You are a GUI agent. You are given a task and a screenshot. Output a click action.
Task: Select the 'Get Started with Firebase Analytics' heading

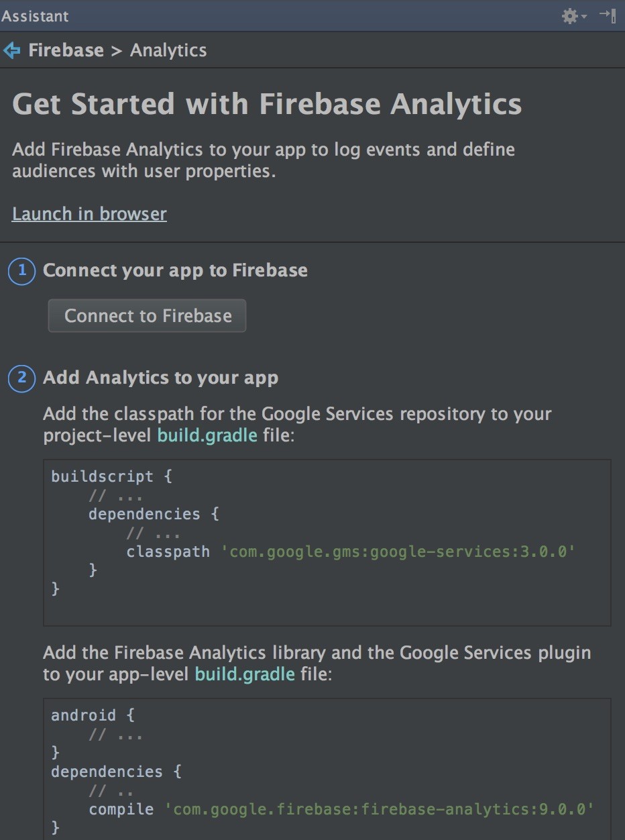(267, 105)
